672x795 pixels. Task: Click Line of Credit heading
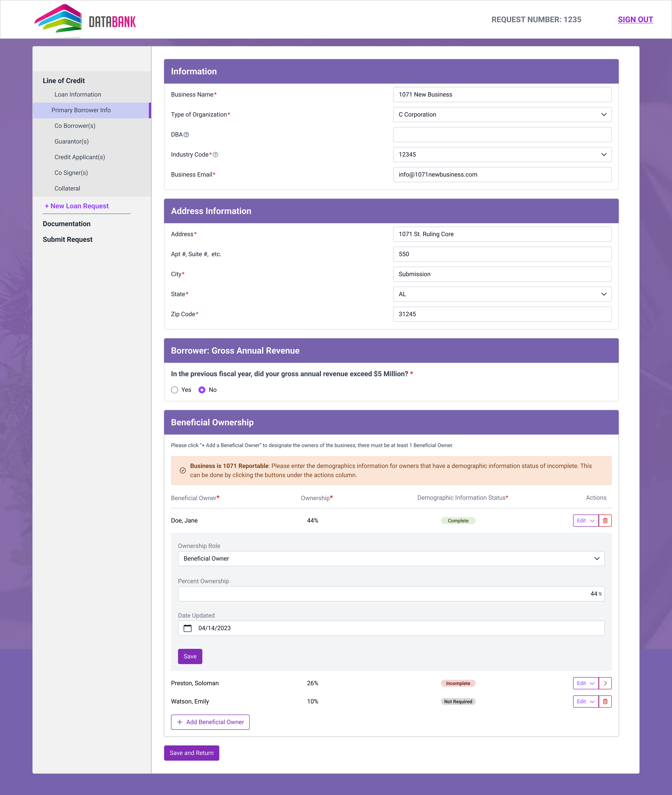click(64, 81)
